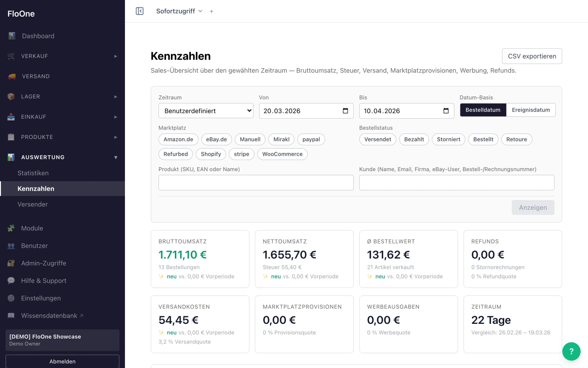This screenshot has width=588, height=368.
Task: Toggle the Retoure order status filter
Action: [516, 139]
